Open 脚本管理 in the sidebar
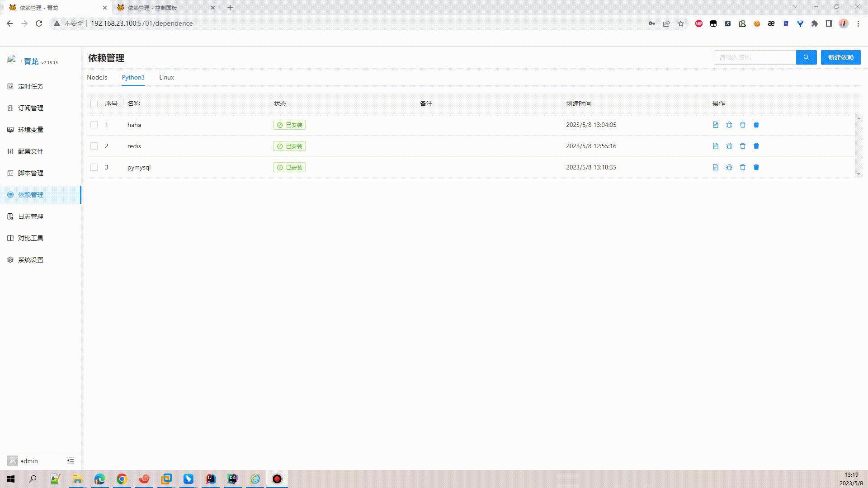 point(41,173)
